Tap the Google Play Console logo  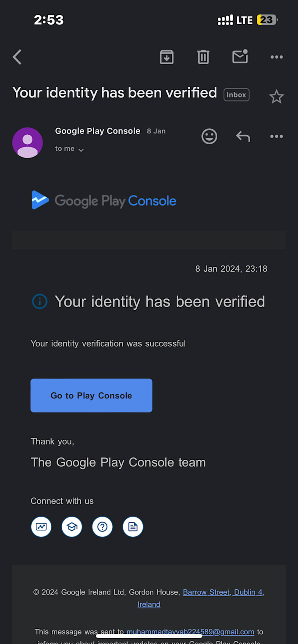103,200
